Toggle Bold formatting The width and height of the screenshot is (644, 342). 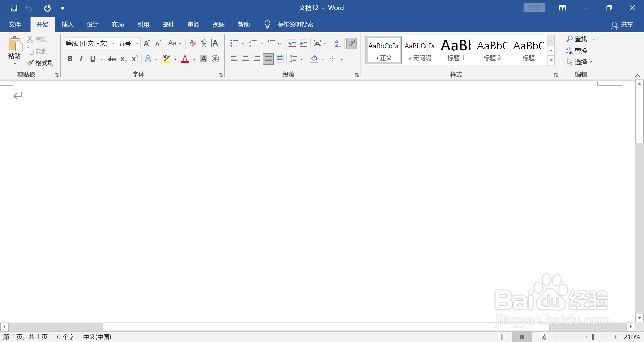coord(70,59)
